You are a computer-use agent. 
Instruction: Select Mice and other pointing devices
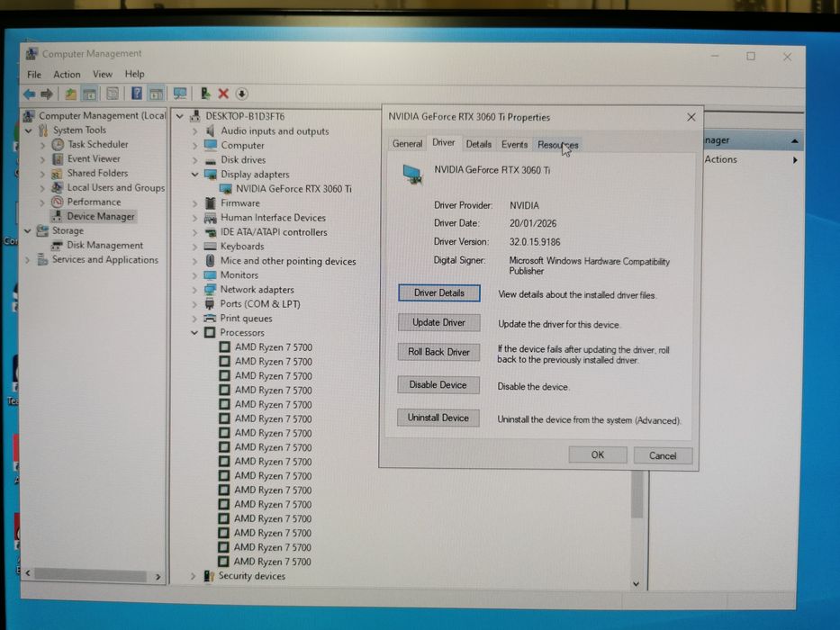(288, 261)
